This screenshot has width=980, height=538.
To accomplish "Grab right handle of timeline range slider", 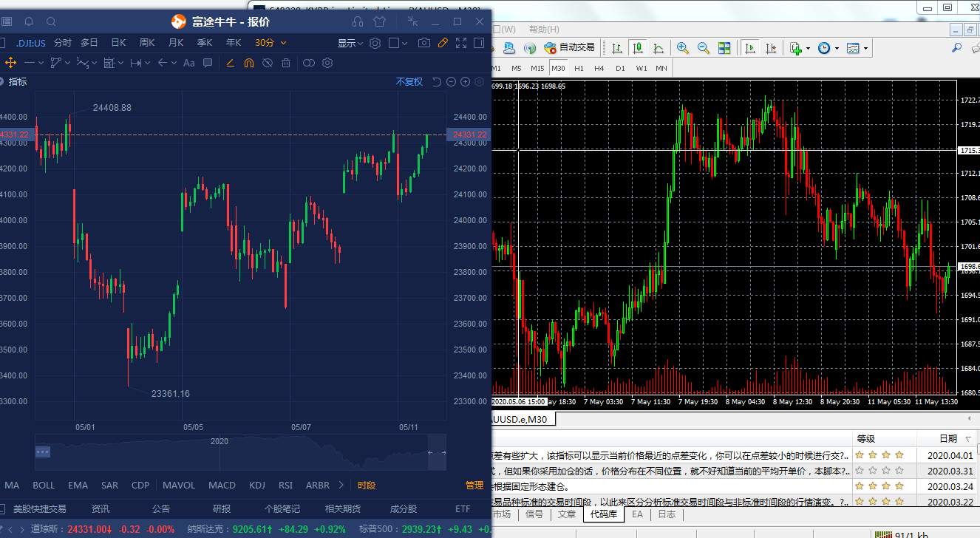I will coord(443,452).
